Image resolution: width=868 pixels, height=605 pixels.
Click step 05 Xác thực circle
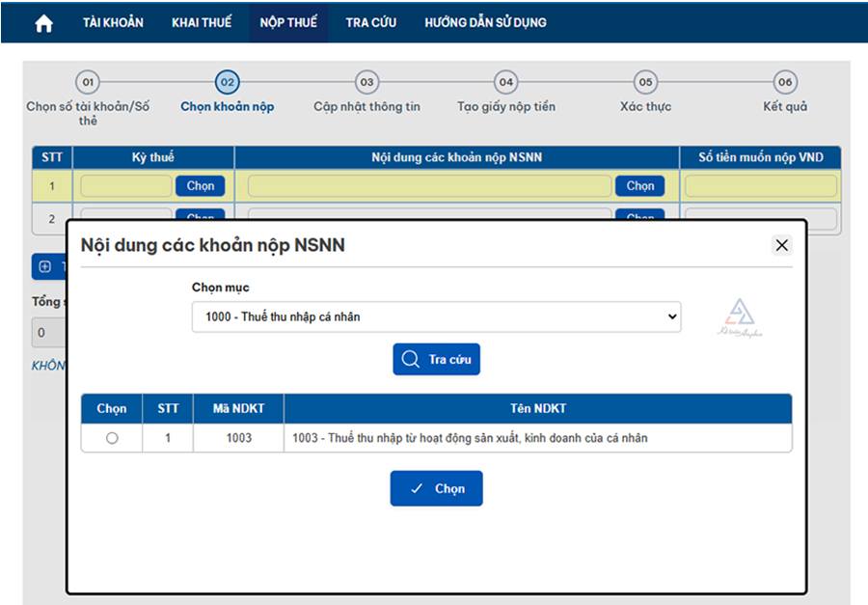click(x=645, y=83)
